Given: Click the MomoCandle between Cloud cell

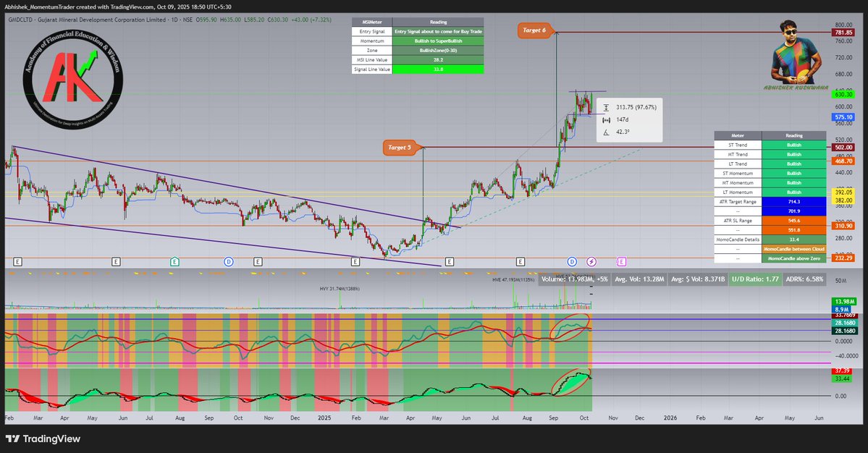Looking at the screenshot, I should tap(794, 249).
